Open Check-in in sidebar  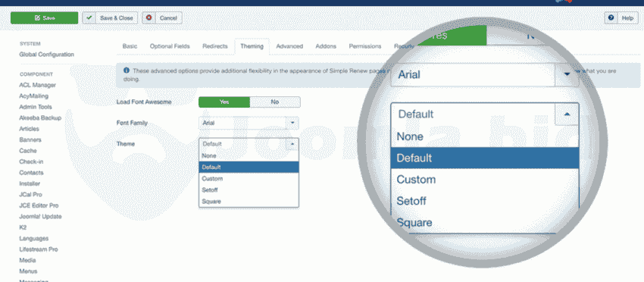pyautogui.click(x=30, y=162)
